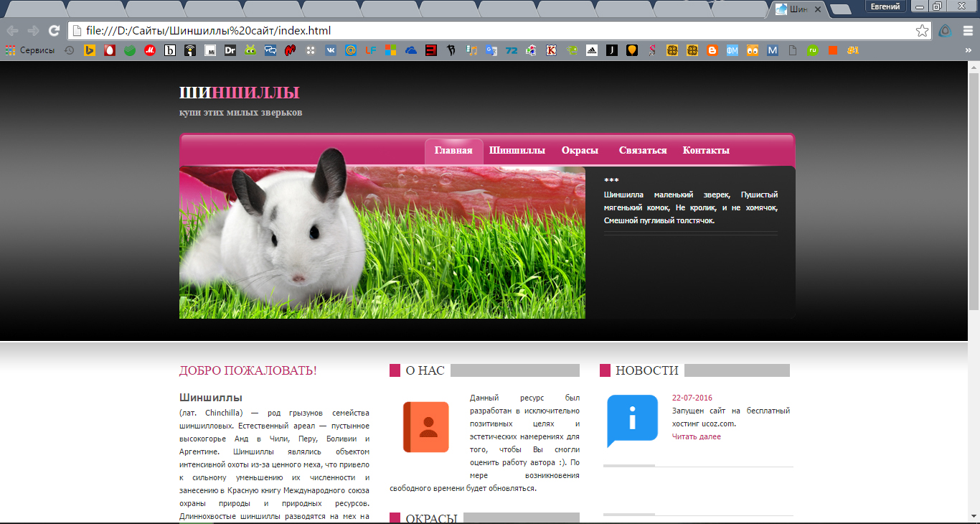
Task: Open the red M.Video bookmark icon
Action: pos(150,50)
